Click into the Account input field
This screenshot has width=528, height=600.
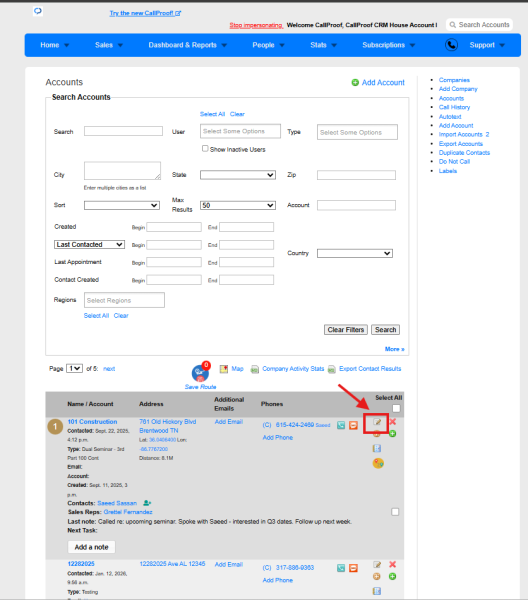[356, 205]
